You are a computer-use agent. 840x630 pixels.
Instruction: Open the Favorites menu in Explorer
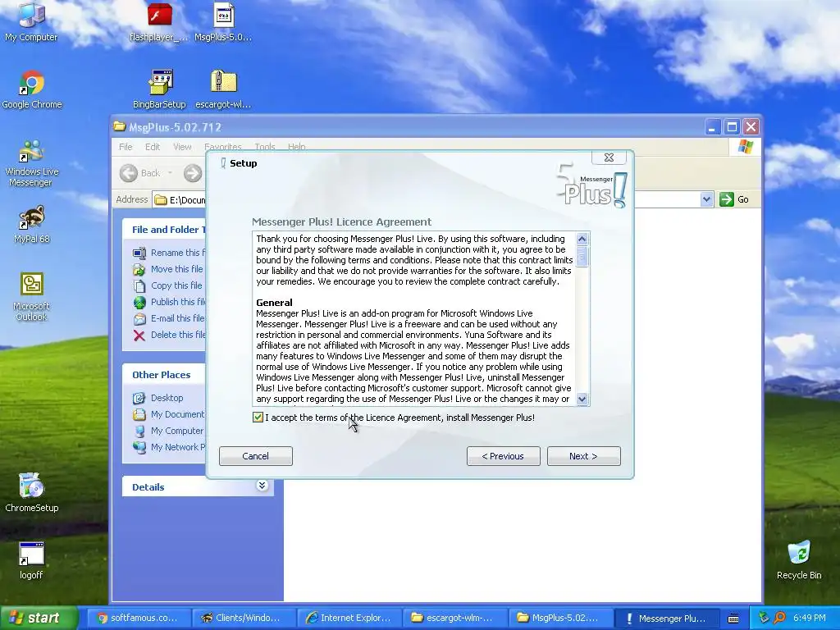223,147
